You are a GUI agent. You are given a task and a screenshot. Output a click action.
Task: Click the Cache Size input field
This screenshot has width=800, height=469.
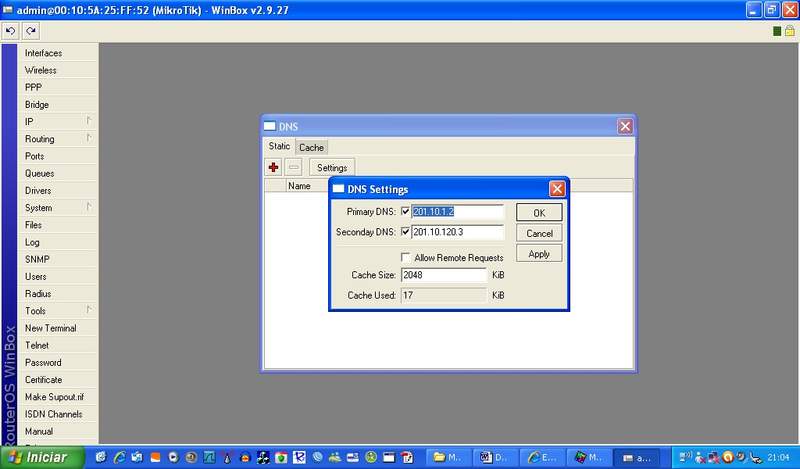tap(444, 275)
